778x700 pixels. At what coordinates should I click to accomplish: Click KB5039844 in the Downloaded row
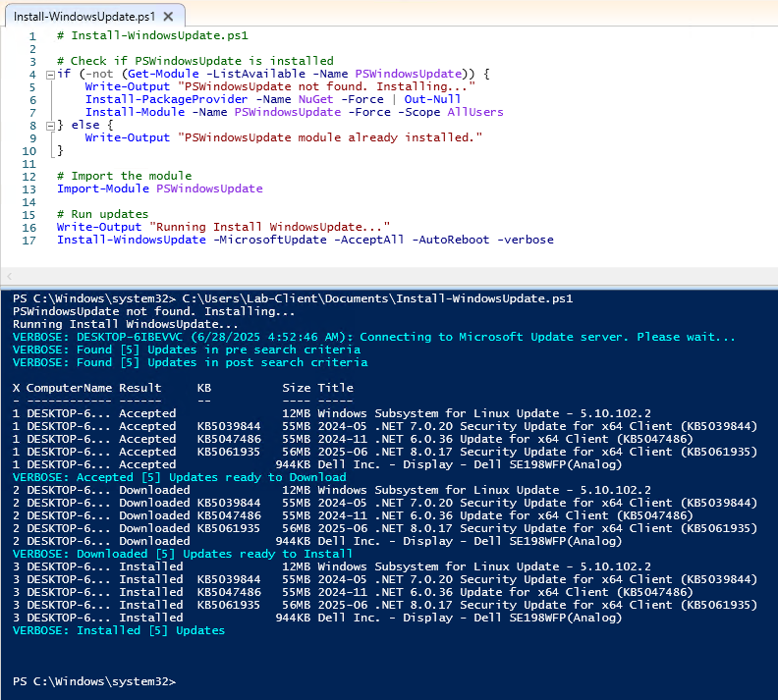click(229, 503)
